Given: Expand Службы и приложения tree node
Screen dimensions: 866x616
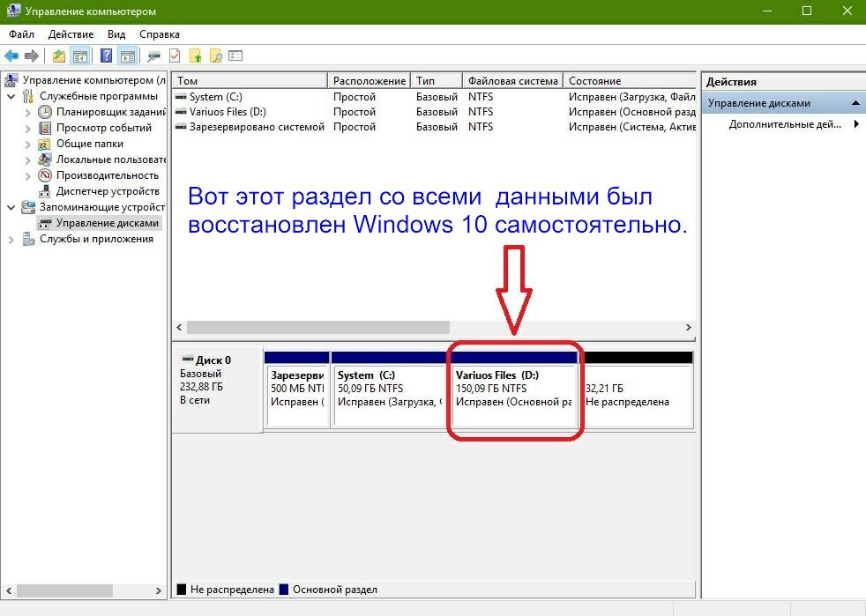Looking at the screenshot, I should click(11, 240).
